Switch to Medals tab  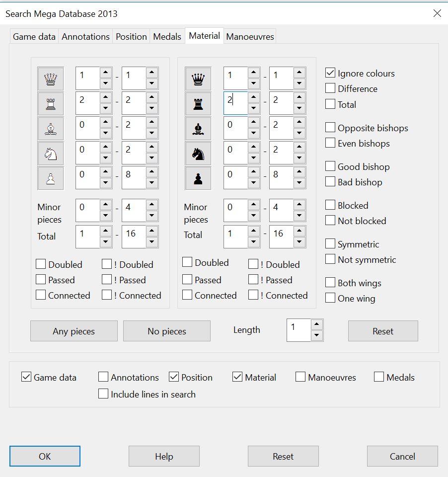point(167,36)
